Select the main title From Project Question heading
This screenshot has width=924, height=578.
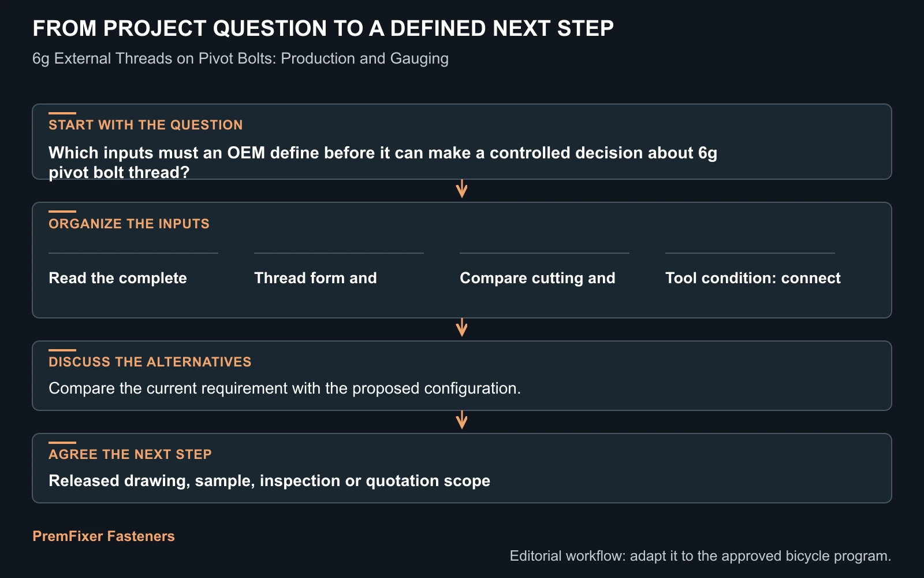pos(323,28)
